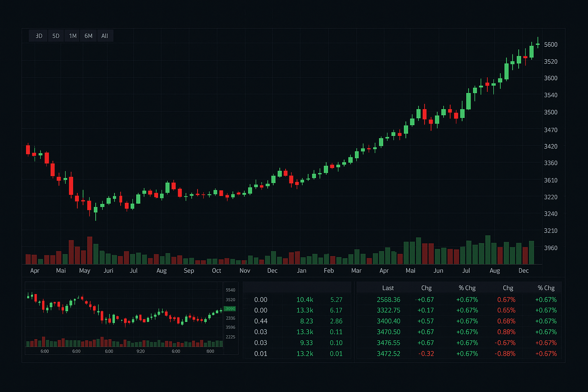Click the 13.2k volume value

click(305, 354)
